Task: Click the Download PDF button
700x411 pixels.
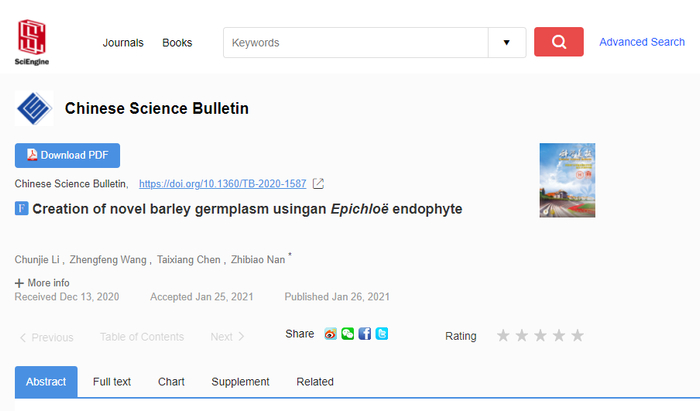Action: [67, 155]
